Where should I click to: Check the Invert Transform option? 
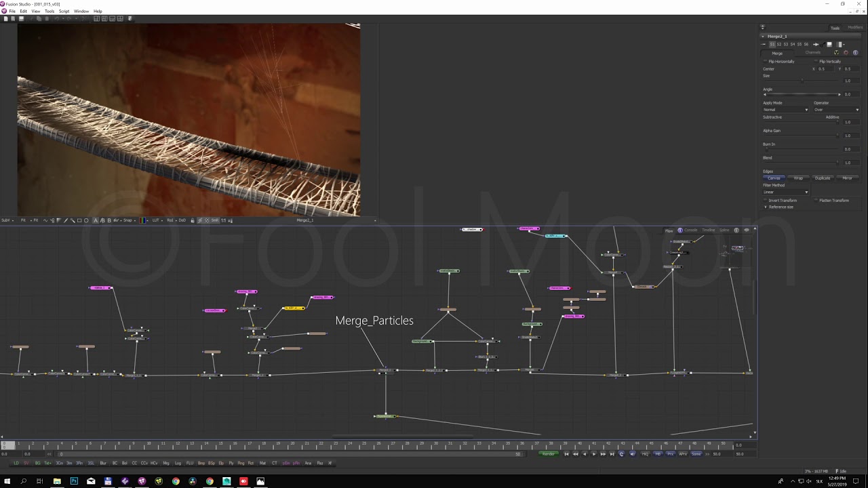pyautogui.click(x=766, y=201)
